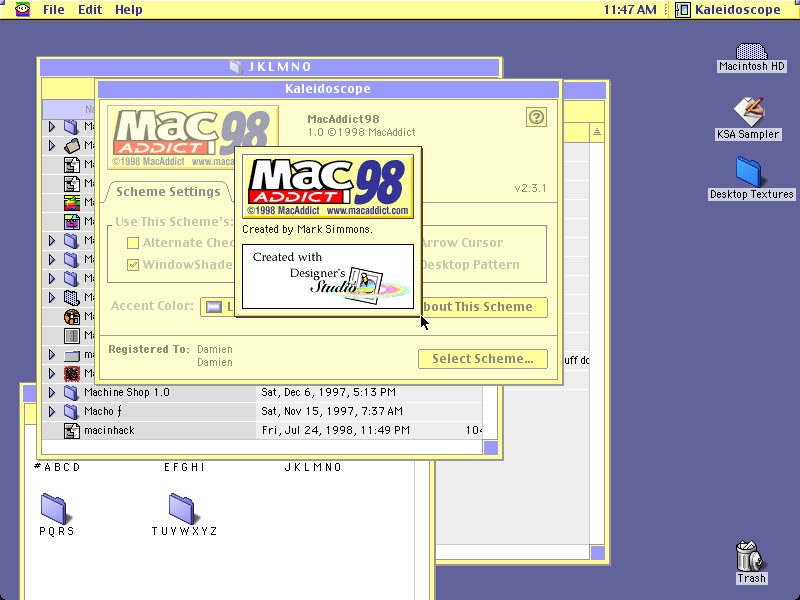The width and height of the screenshot is (800, 600).
Task: Select the dotted pattern folder icon in the list
Action: (x=71, y=297)
